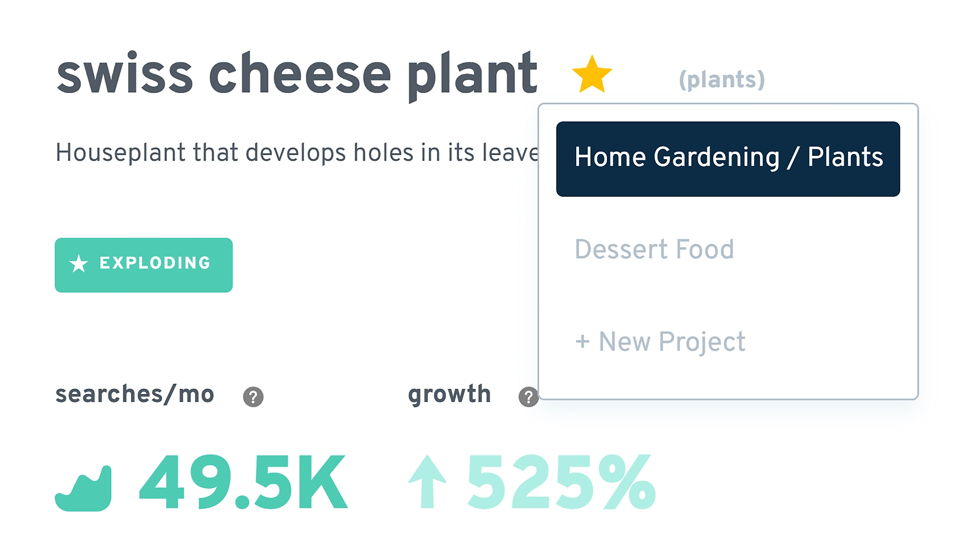
Task: Open the growth help question icon
Action: 528,397
